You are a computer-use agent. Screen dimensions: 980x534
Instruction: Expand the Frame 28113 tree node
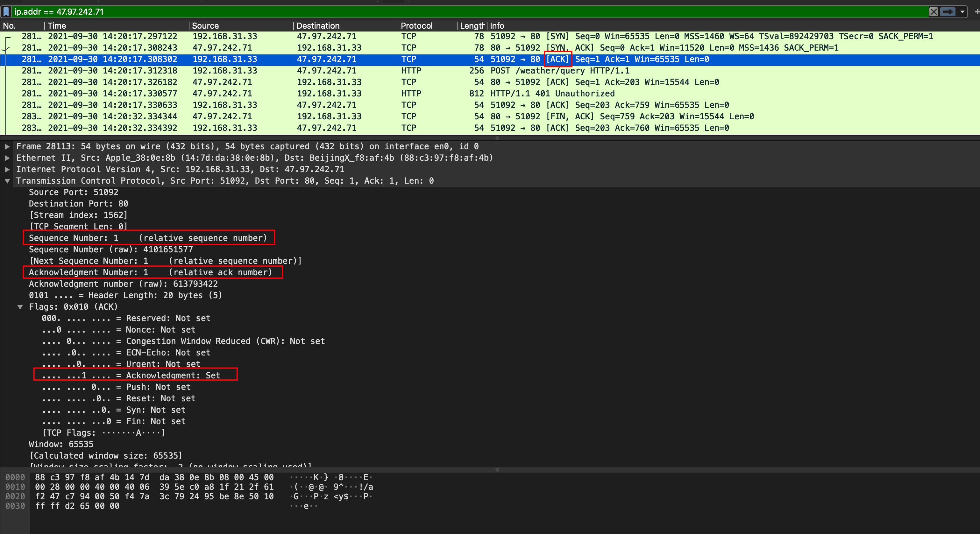pyautogui.click(x=7, y=146)
